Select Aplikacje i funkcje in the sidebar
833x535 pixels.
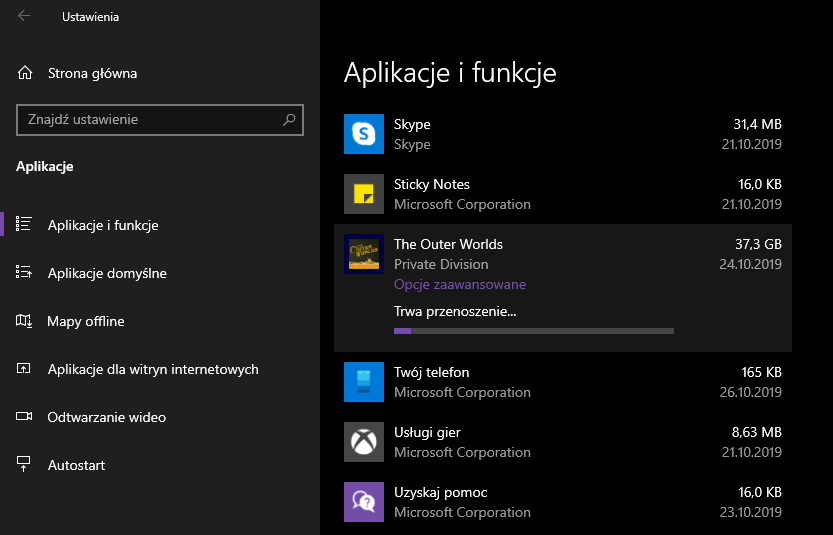point(103,225)
